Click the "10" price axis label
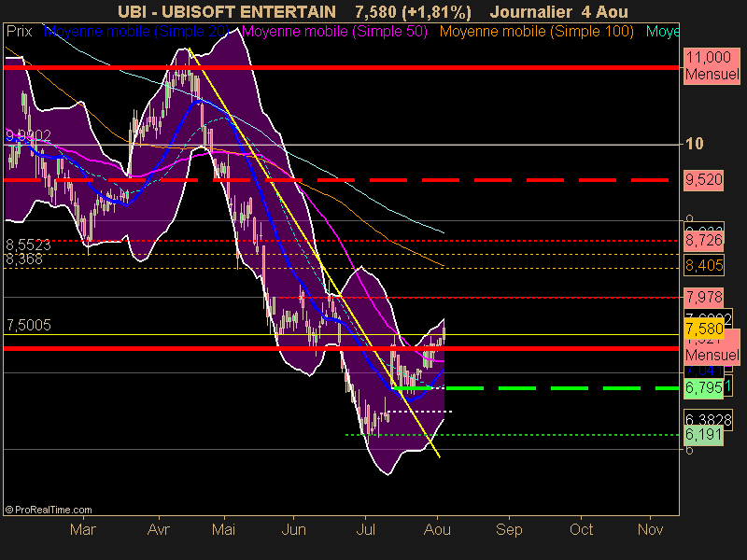The width and height of the screenshot is (747, 560). click(x=694, y=144)
